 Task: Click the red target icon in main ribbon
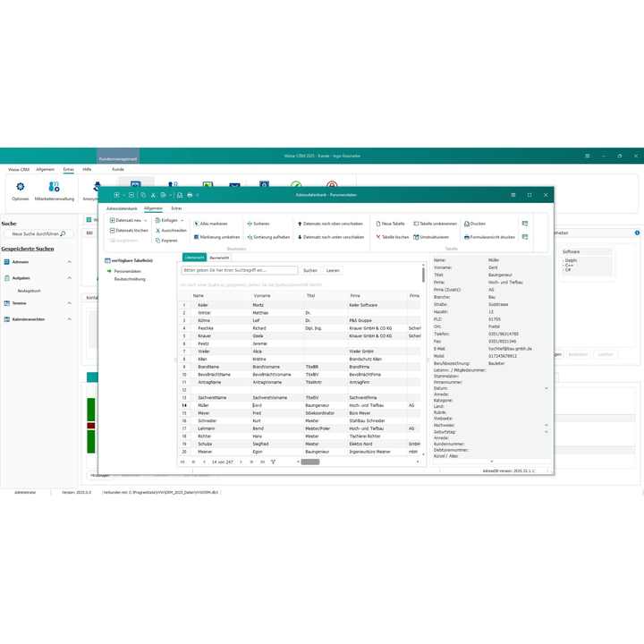coord(332,184)
